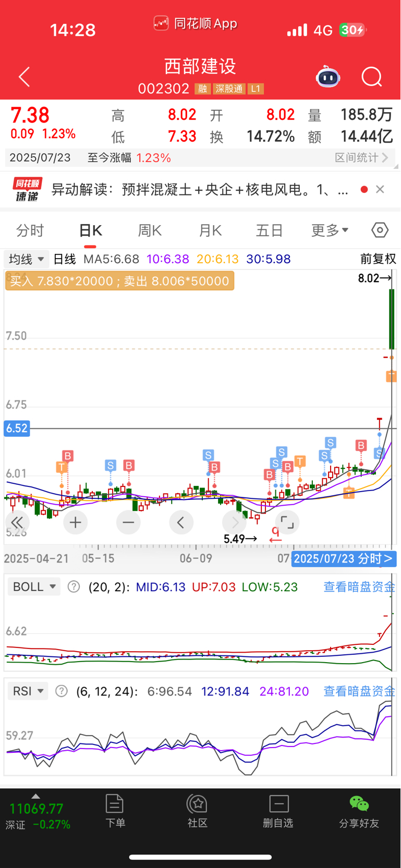The width and height of the screenshot is (401, 868).
Task: Open 下单 order icon
Action: click(115, 811)
